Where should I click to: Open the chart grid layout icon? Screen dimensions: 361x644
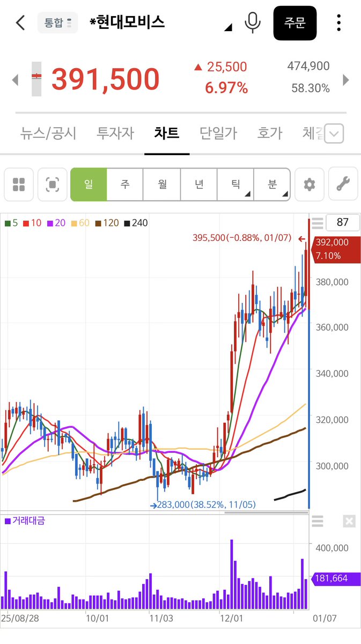pos(19,185)
